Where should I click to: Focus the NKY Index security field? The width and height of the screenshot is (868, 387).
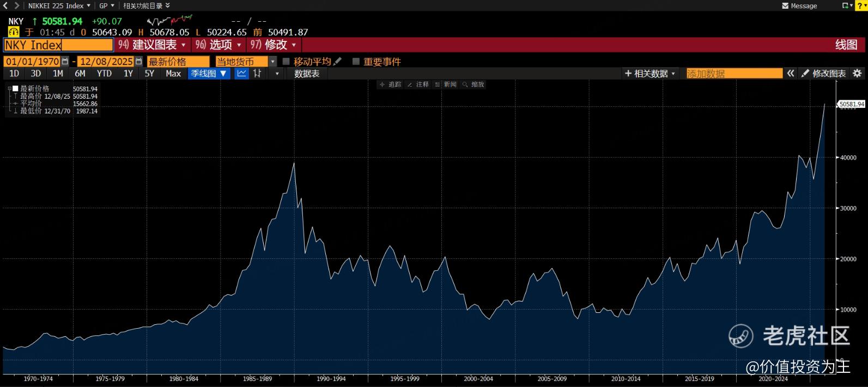coord(58,45)
